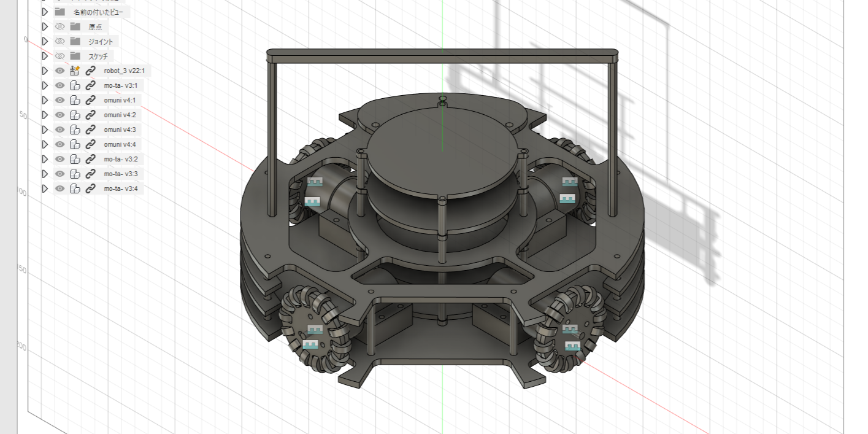Click the folder icon for 原点
This screenshot has width=868, height=434.
point(75,26)
